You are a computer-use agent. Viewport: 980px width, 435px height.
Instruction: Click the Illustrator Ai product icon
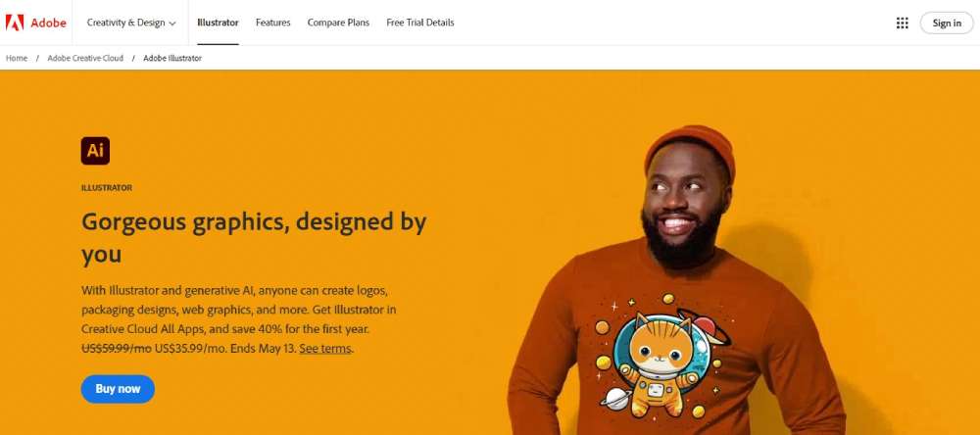click(95, 151)
